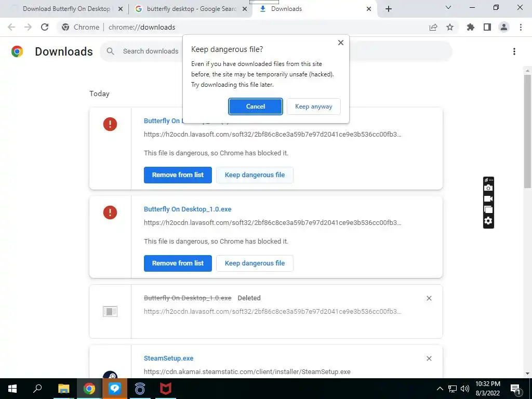
Task: Toggle the side panel icon
Action: (x=487, y=27)
